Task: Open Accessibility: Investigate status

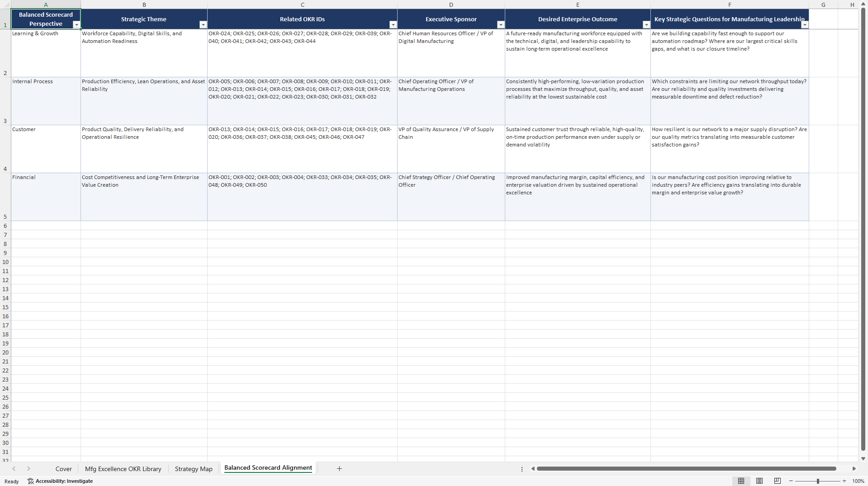Action: tap(60, 481)
